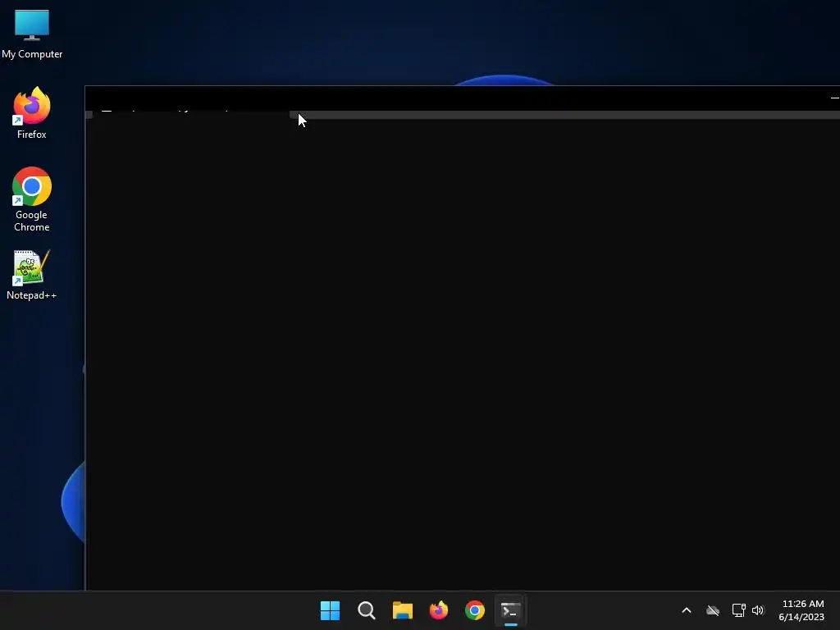
Task: Open taskbar Search
Action: 367,610
